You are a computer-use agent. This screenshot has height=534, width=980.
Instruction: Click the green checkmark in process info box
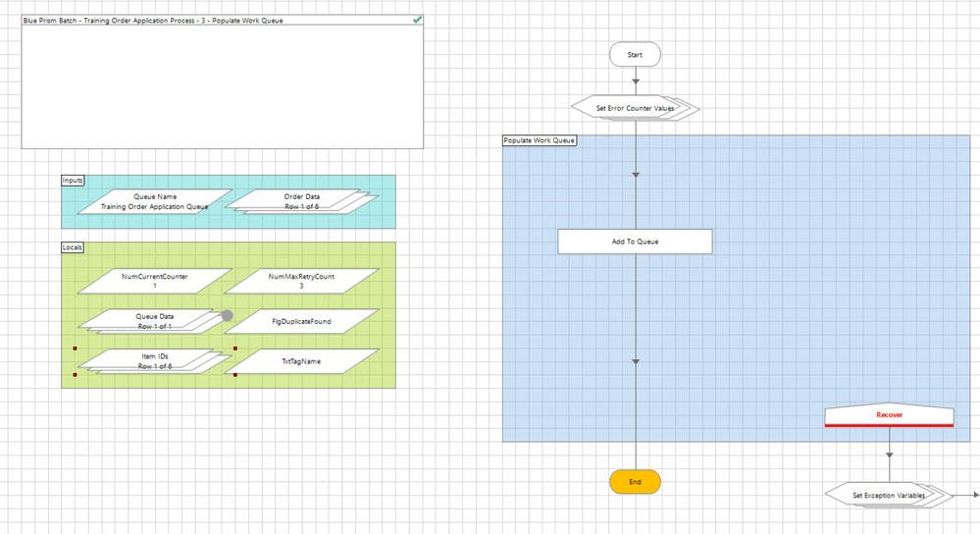[417, 20]
